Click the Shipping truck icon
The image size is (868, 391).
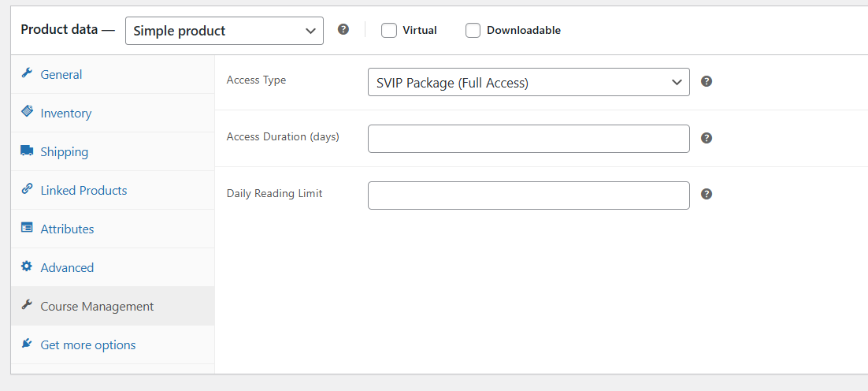(27, 151)
